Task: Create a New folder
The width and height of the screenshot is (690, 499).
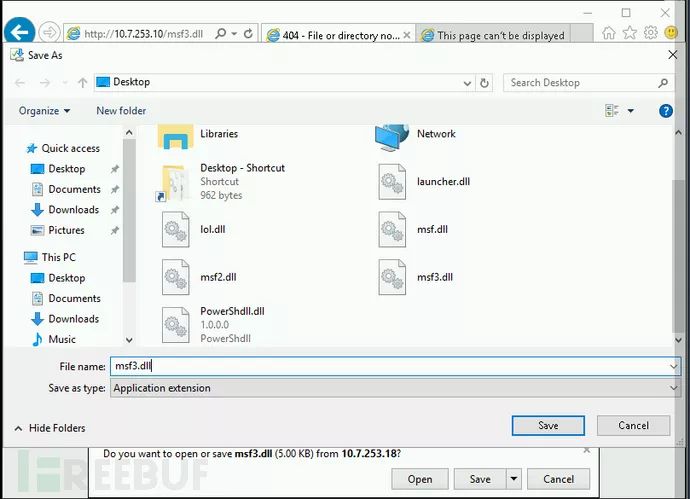Action: (x=121, y=111)
